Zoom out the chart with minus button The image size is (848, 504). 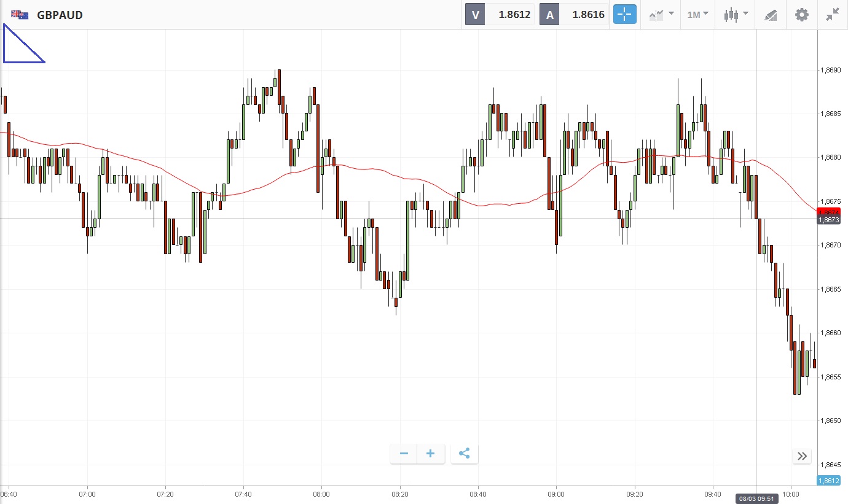click(404, 454)
